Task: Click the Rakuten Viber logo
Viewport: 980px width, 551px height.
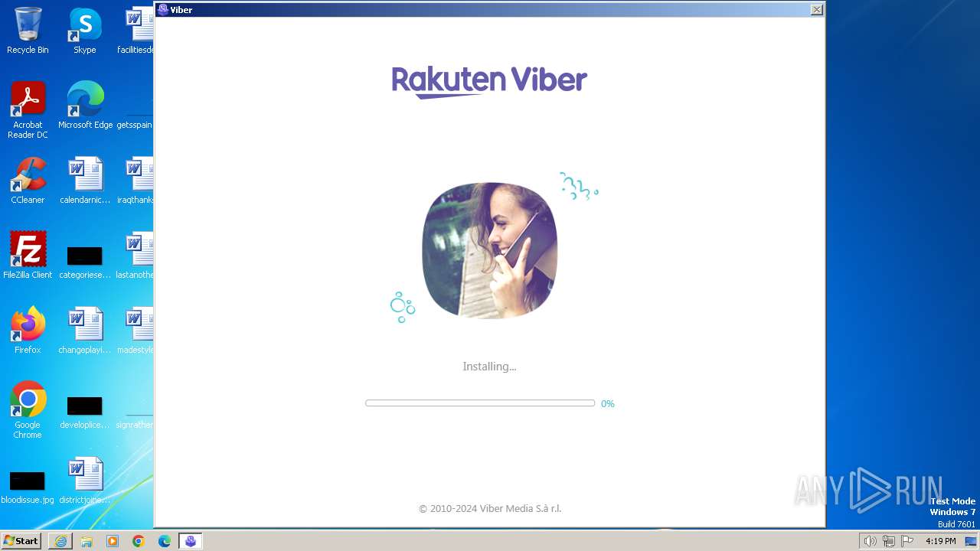Action: pos(489,81)
